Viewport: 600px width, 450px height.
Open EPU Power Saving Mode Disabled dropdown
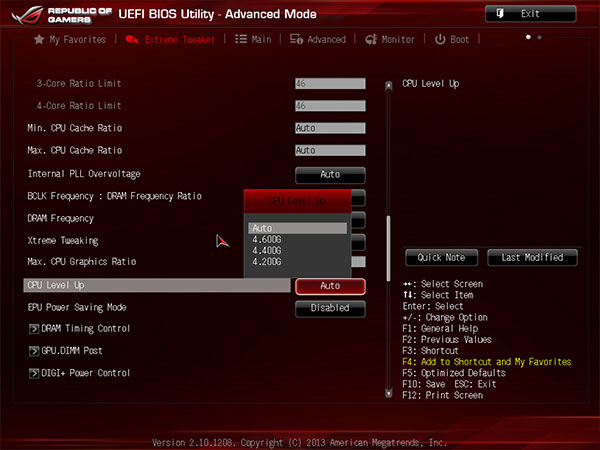(x=330, y=308)
